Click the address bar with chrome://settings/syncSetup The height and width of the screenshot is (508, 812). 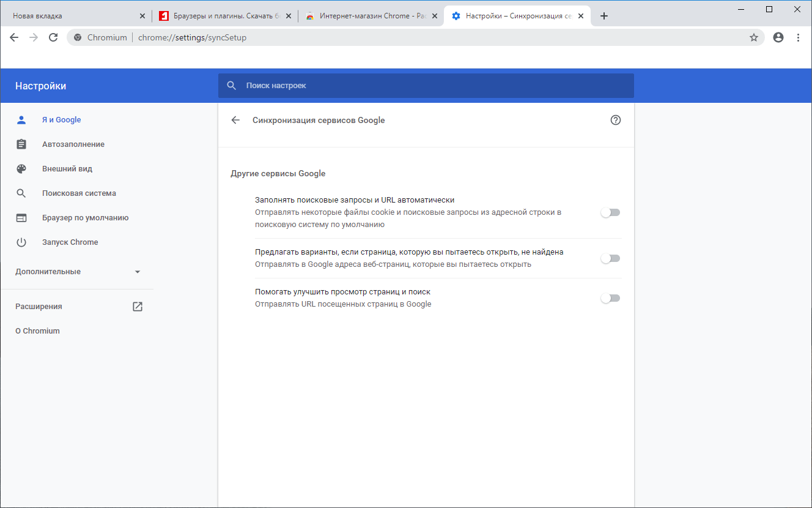coord(416,37)
